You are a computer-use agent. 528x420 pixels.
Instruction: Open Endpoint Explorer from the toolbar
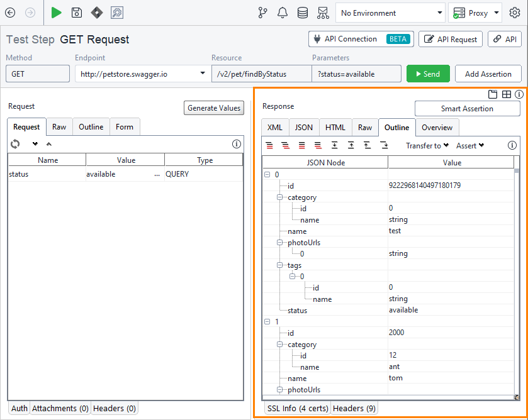point(323,13)
